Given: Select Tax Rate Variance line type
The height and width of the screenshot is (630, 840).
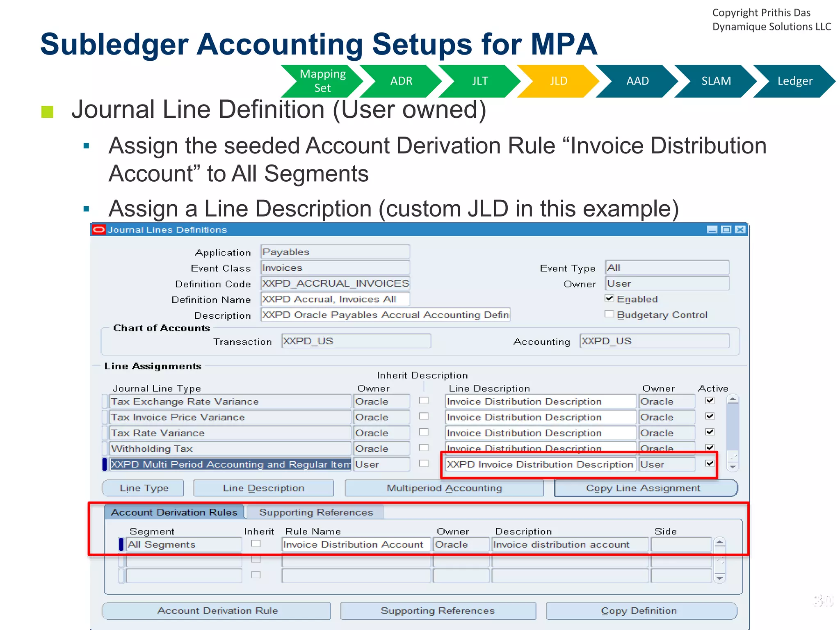Looking at the screenshot, I should click(x=231, y=433).
